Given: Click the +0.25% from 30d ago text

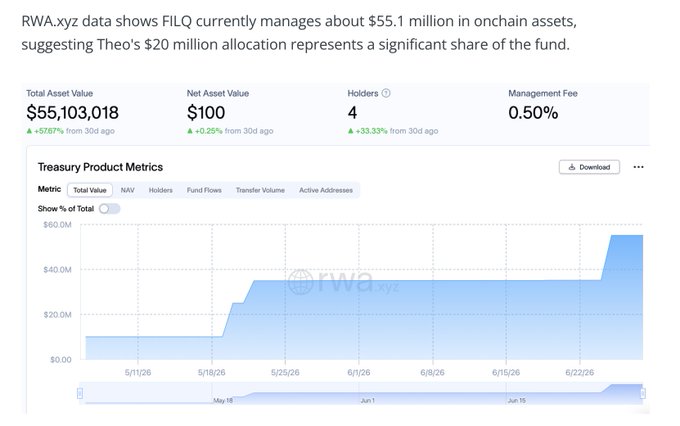Looking at the screenshot, I should [230, 131].
